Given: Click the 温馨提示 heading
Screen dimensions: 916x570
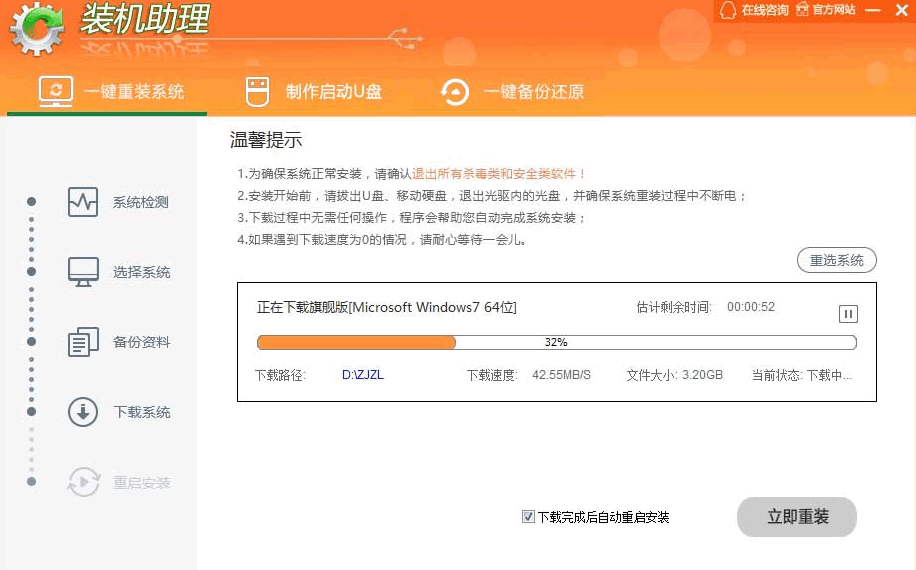Looking at the screenshot, I should (266, 140).
